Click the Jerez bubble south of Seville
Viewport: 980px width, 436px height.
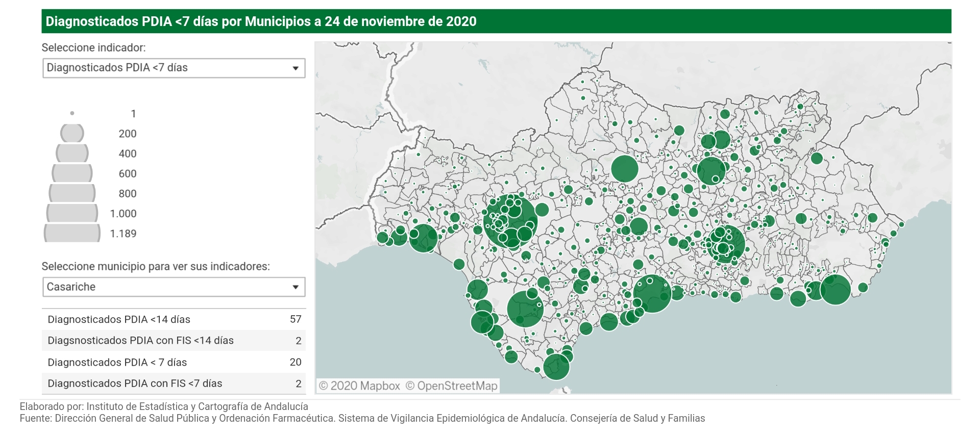[x=525, y=309]
